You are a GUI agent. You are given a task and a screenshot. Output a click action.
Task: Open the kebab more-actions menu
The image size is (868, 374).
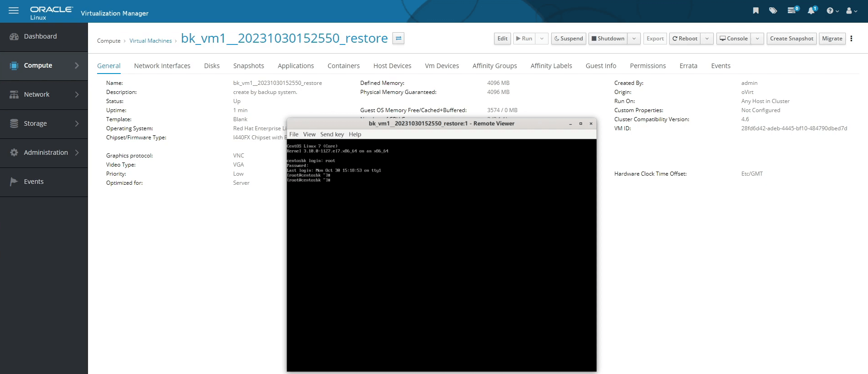(x=851, y=39)
